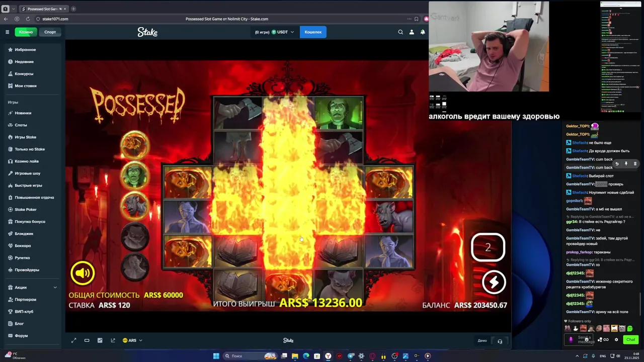Click the Рулетка sidebar icon

pyautogui.click(x=10, y=258)
